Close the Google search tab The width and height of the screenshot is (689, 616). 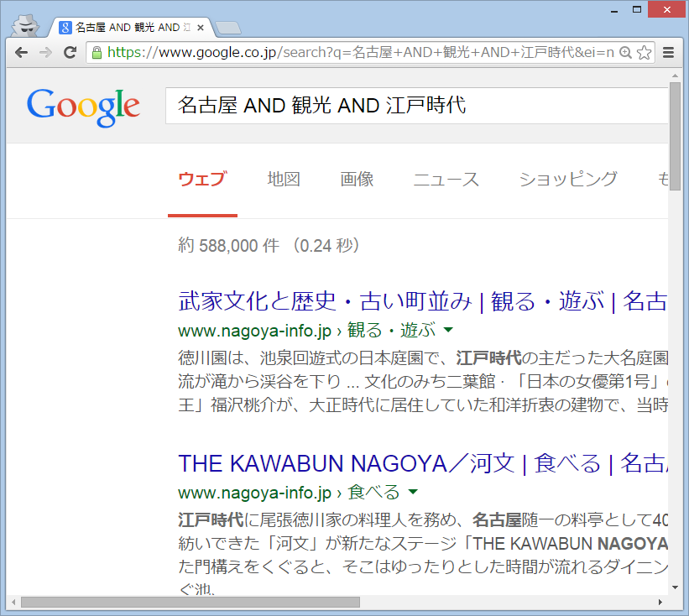click(201, 28)
